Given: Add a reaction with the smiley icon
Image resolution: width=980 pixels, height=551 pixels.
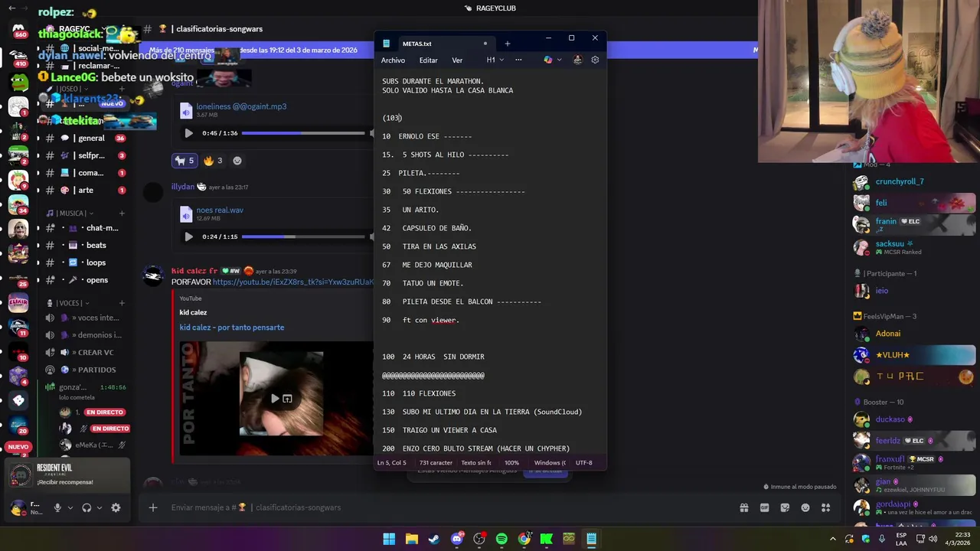Looking at the screenshot, I should tap(237, 161).
